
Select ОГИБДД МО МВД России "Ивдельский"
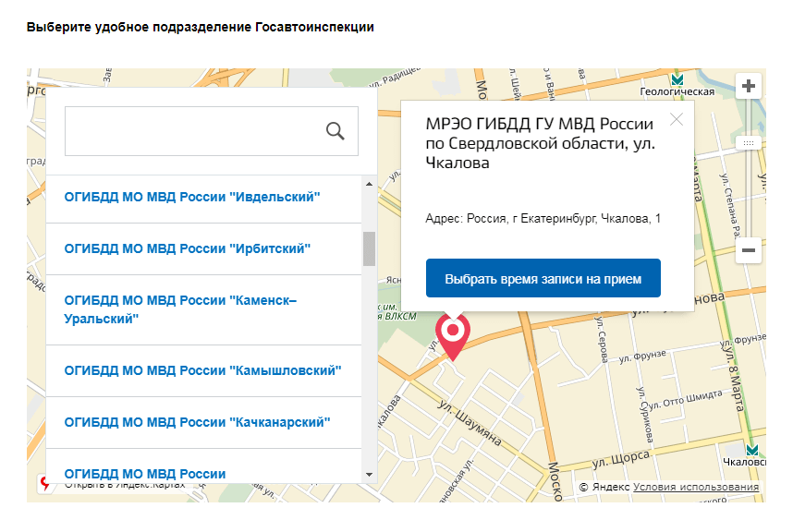click(192, 197)
